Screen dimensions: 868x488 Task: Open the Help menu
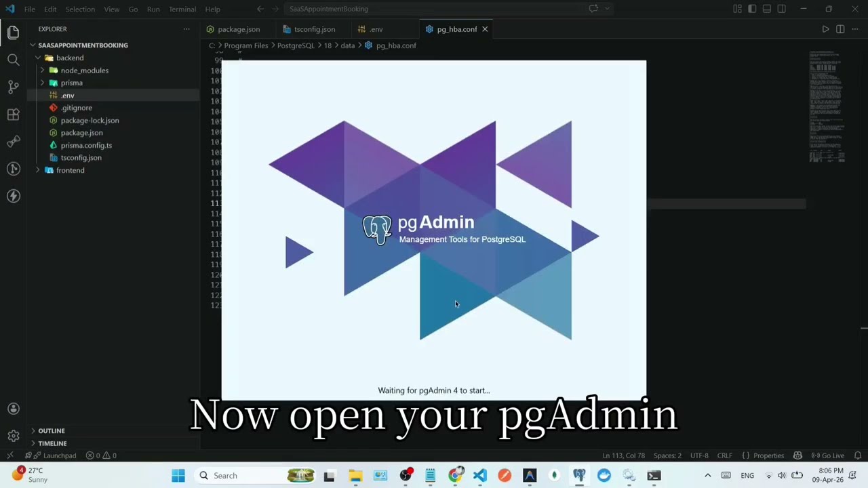click(x=212, y=9)
